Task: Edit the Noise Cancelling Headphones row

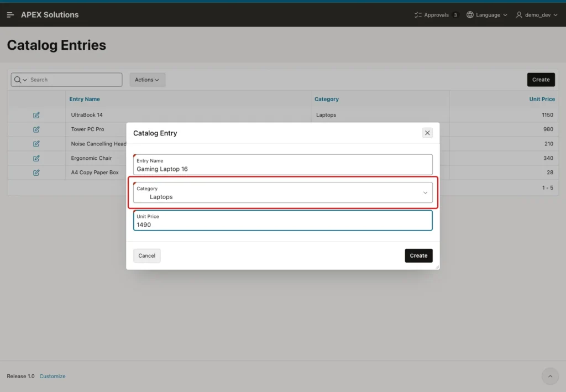Action: [x=36, y=144]
